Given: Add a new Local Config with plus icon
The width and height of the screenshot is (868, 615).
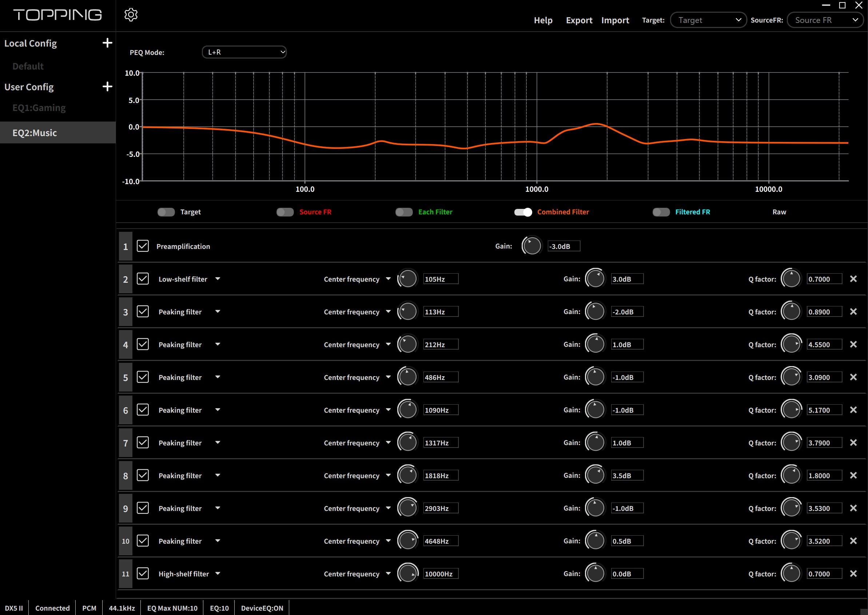Looking at the screenshot, I should point(107,43).
